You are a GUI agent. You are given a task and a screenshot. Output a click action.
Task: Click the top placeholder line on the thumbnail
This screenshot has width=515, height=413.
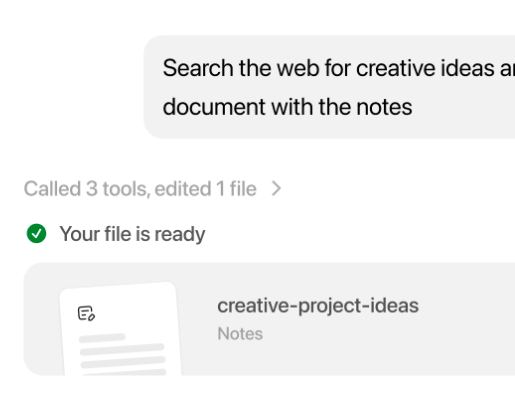tap(102, 338)
